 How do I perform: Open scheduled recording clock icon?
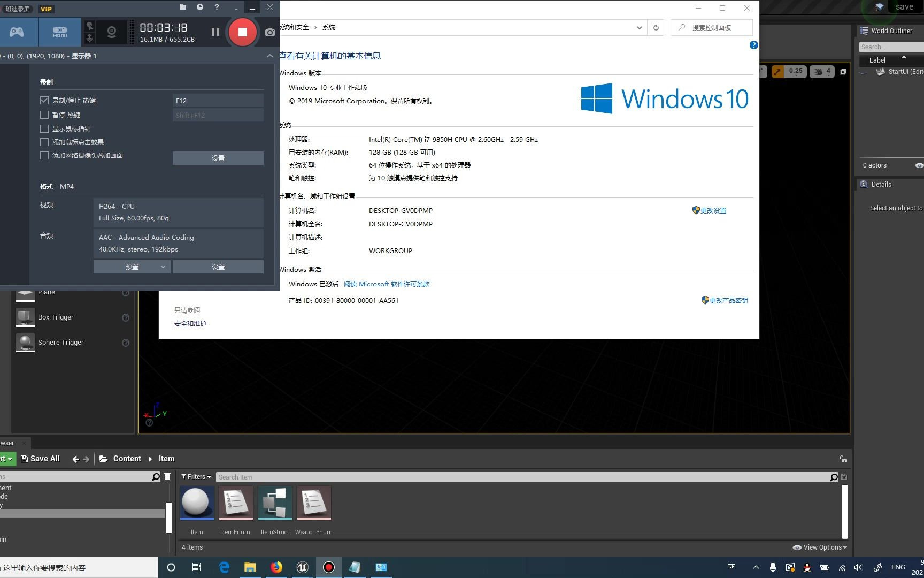pos(199,7)
